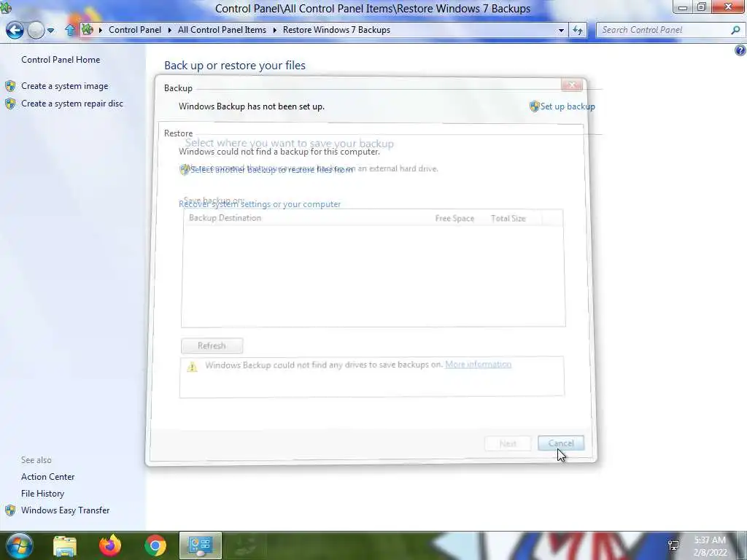The height and width of the screenshot is (560, 747).
Task: Open the taskbar clock and date
Action: (710, 546)
